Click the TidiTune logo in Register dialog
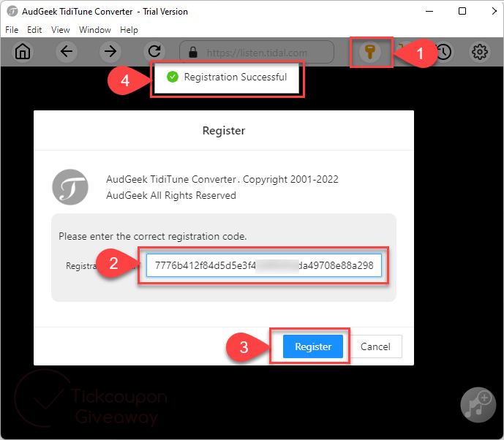 [70, 187]
